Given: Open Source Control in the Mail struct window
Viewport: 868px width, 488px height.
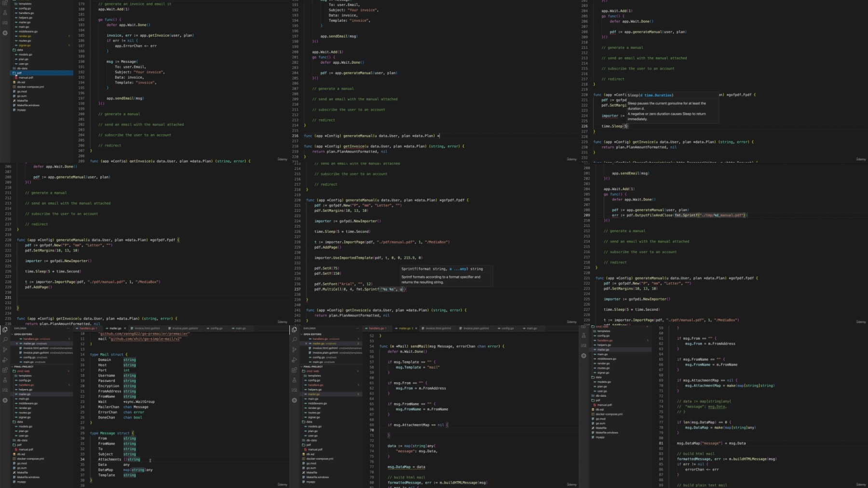Looking at the screenshot, I should pyautogui.click(x=5, y=349).
